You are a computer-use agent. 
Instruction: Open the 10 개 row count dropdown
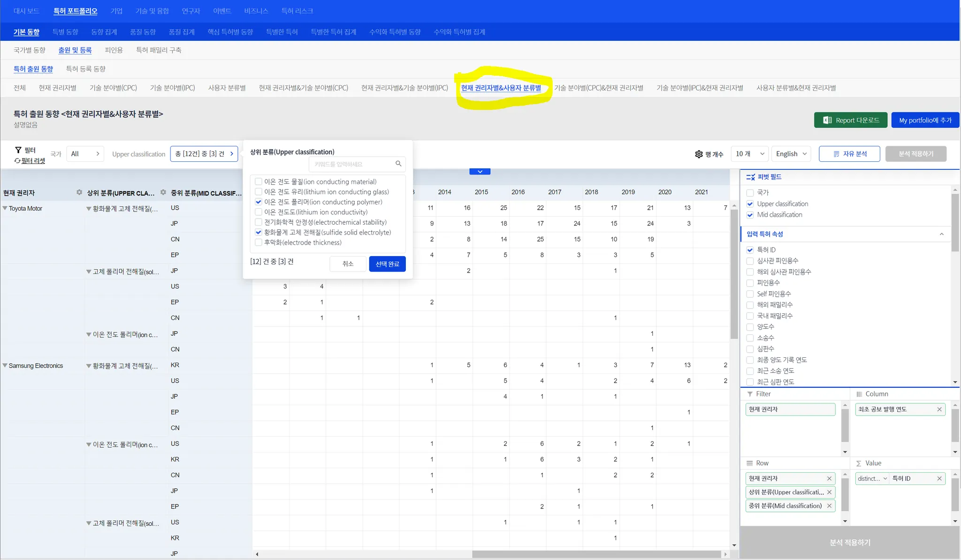(749, 154)
